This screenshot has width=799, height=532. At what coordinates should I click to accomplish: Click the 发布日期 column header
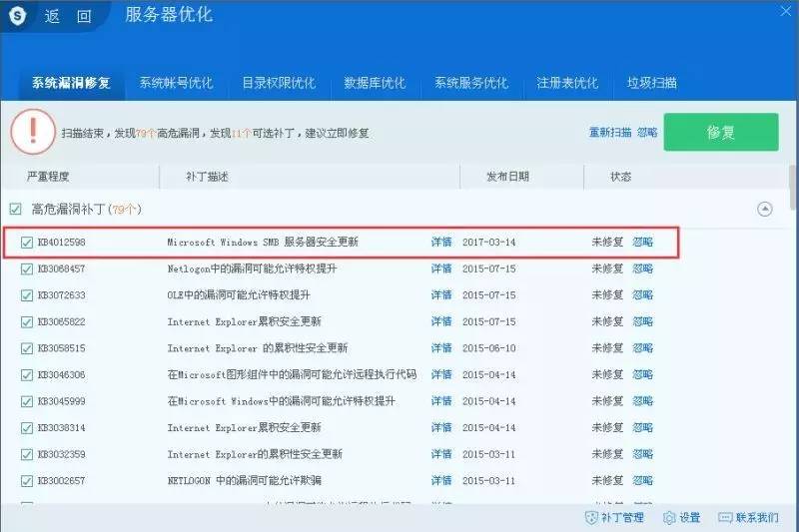point(507,177)
